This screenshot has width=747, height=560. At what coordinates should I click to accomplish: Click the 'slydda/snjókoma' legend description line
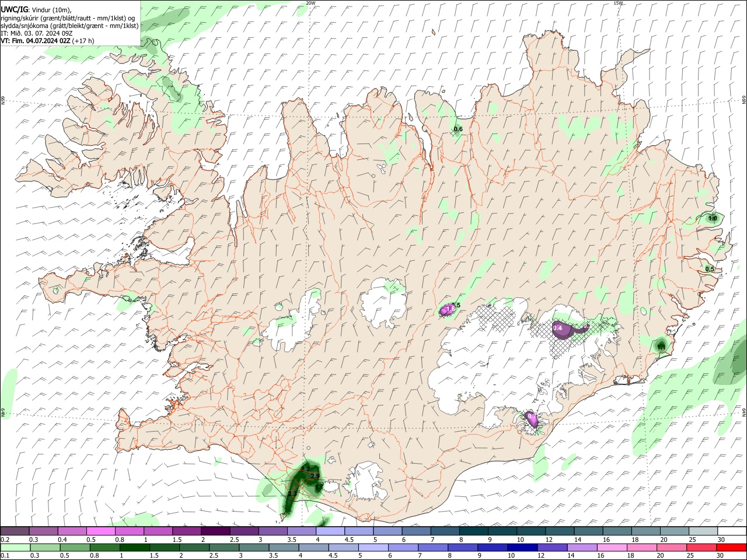pyautogui.click(x=69, y=26)
